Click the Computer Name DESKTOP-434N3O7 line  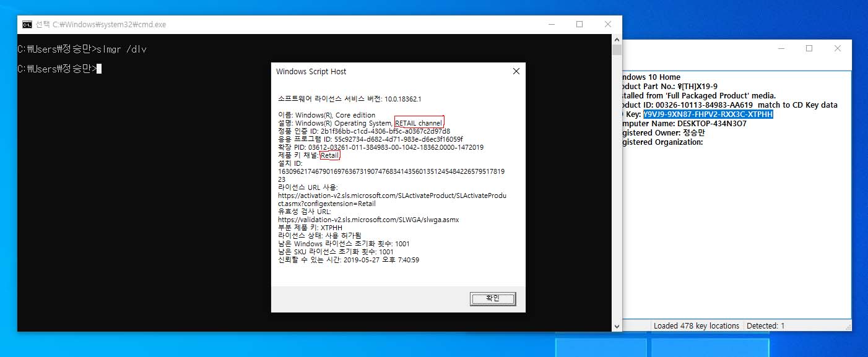point(684,124)
